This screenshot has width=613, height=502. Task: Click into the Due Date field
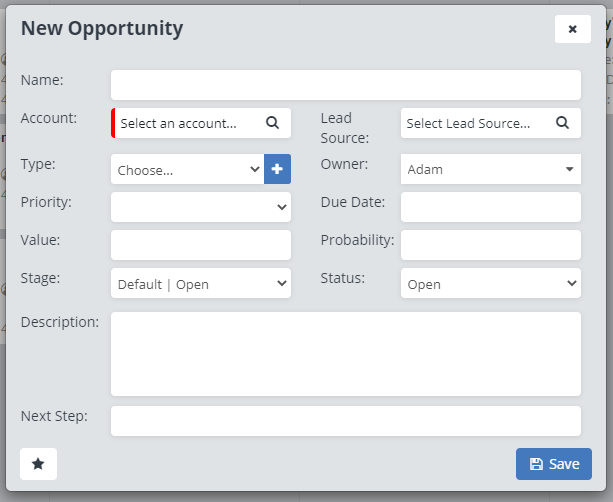click(x=490, y=207)
